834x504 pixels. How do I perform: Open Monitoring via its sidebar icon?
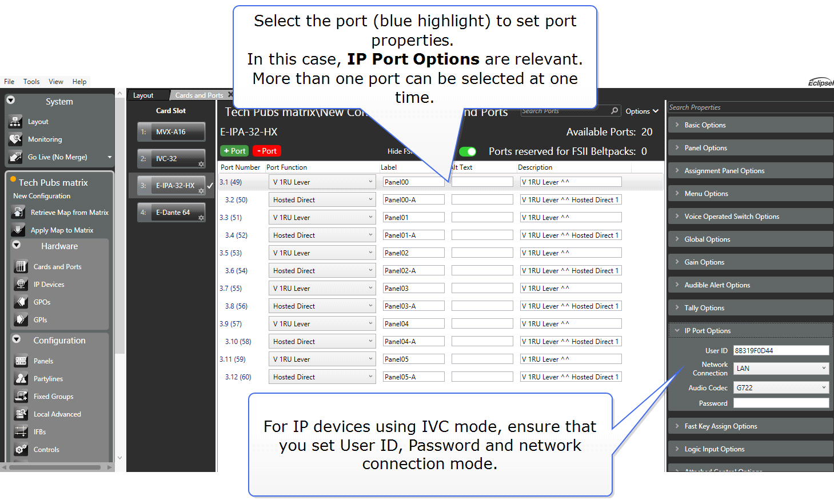coord(15,139)
